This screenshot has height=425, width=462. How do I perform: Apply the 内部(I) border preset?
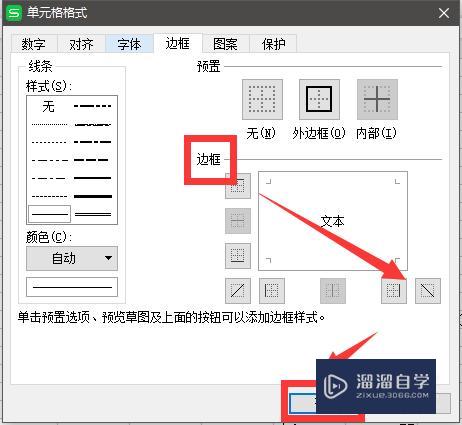click(x=377, y=99)
